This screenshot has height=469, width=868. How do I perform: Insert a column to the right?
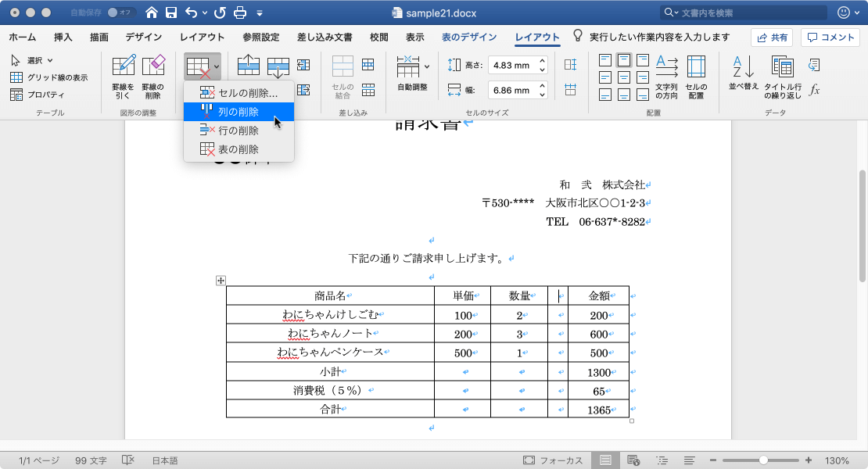coord(303,90)
